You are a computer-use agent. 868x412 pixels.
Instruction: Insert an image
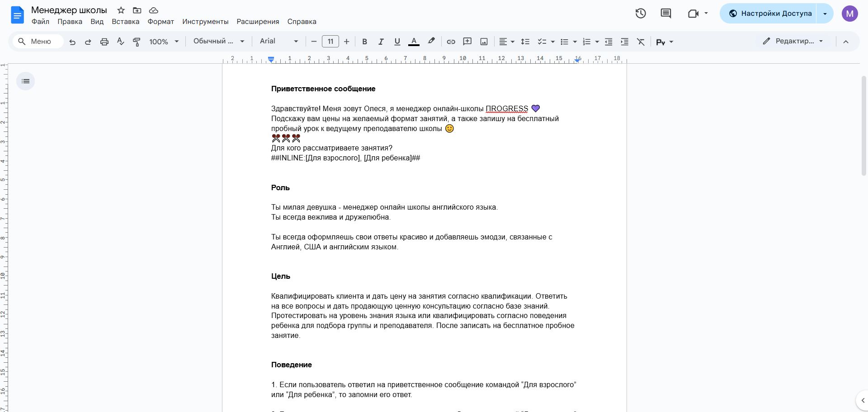point(484,42)
